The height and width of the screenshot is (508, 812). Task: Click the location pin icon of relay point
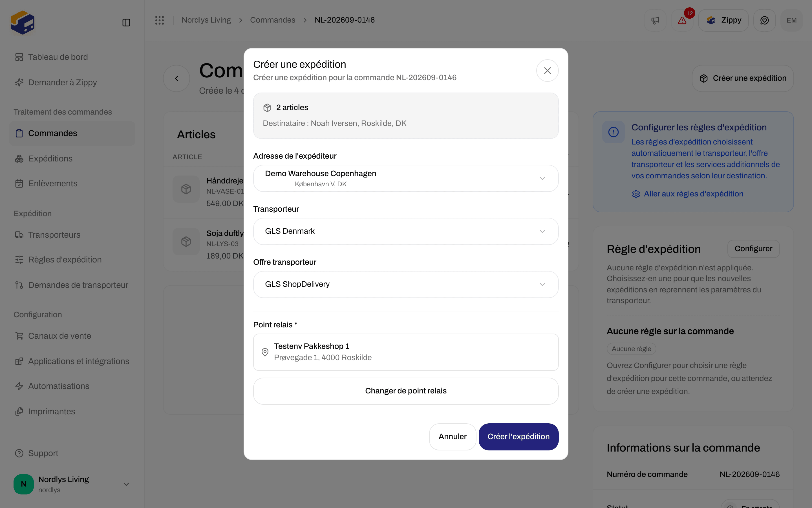(265, 352)
